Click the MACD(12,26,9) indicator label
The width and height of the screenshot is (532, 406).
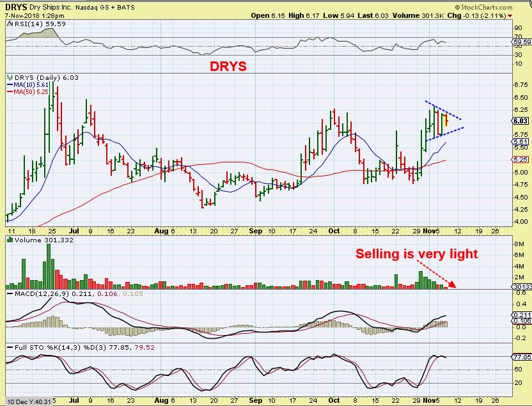(x=42, y=293)
